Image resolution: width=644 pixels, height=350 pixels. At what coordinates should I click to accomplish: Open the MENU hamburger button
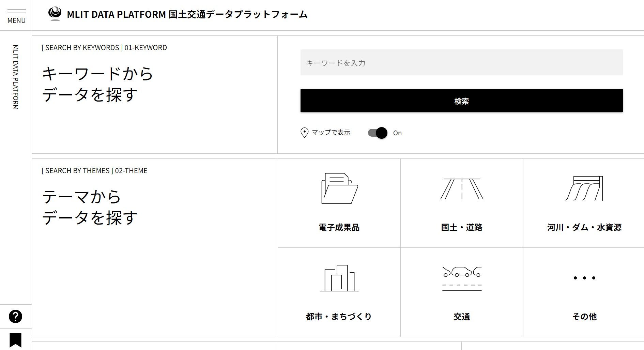tap(16, 16)
